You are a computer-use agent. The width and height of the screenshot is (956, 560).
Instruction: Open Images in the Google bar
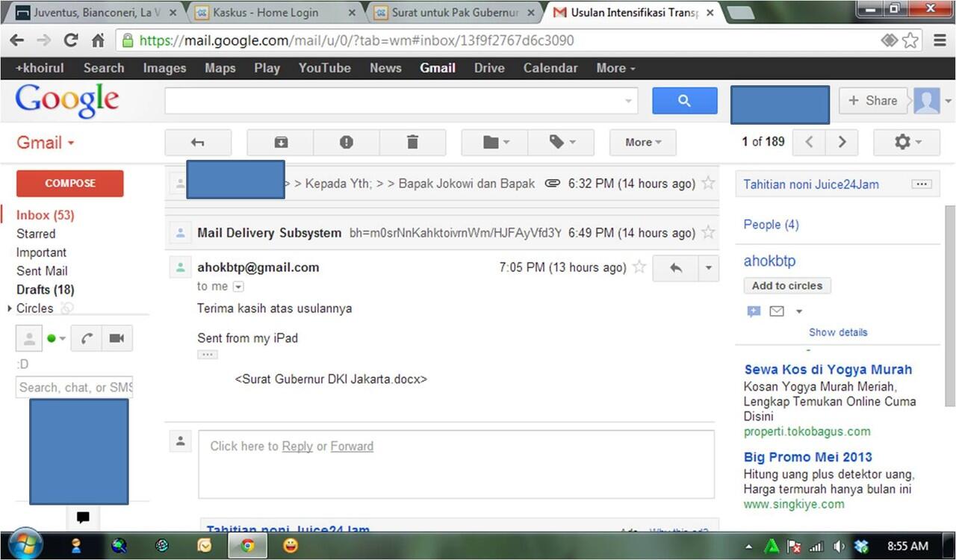click(x=164, y=68)
